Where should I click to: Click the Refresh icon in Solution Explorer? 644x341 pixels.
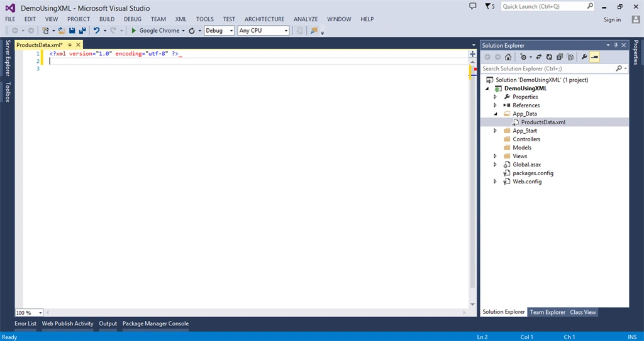pyautogui.click(x=548, y=57)
